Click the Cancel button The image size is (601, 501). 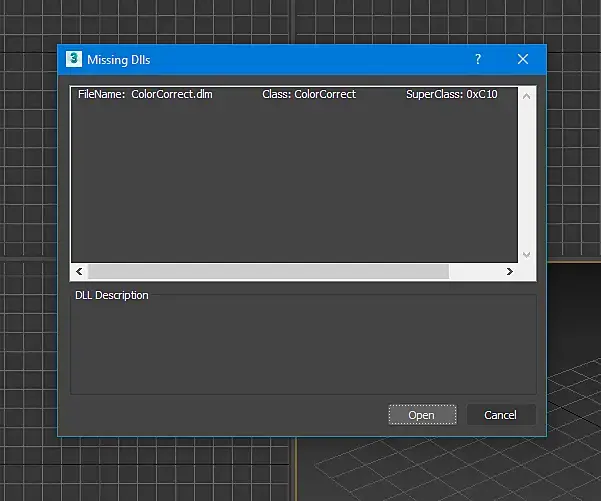(501, 415)
